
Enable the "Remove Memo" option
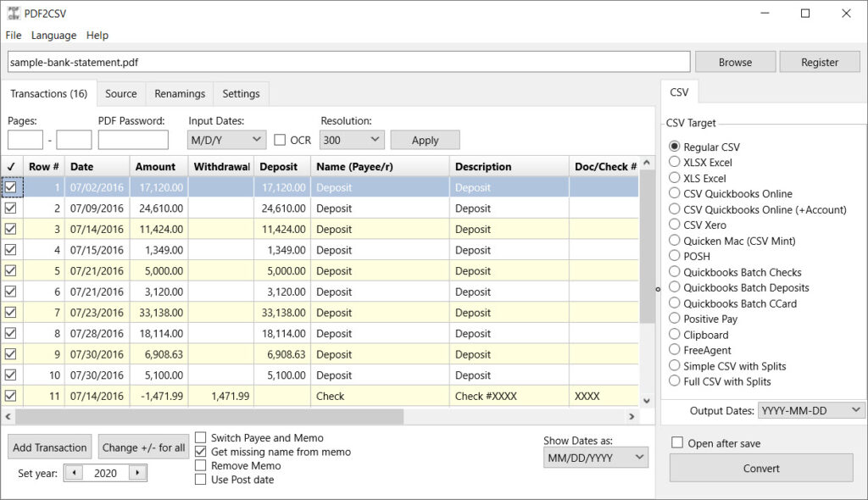[x=200, y=465]
